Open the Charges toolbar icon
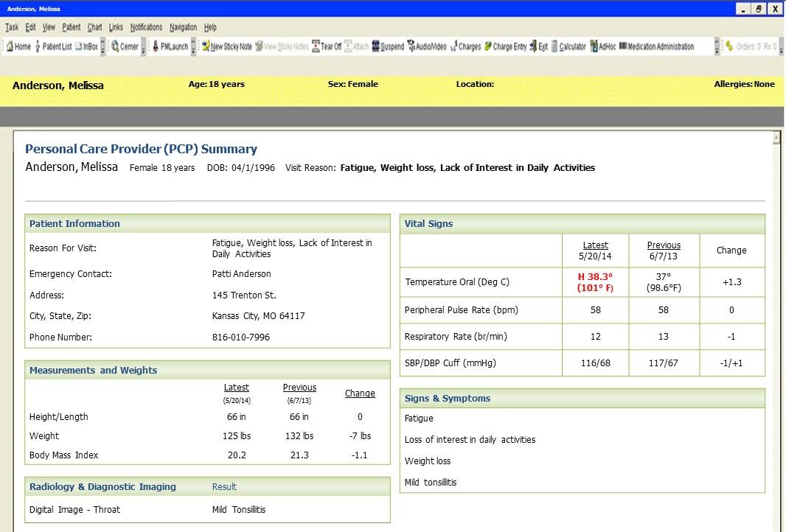Viewport: 786px width, 532px height. coord(465,46)
